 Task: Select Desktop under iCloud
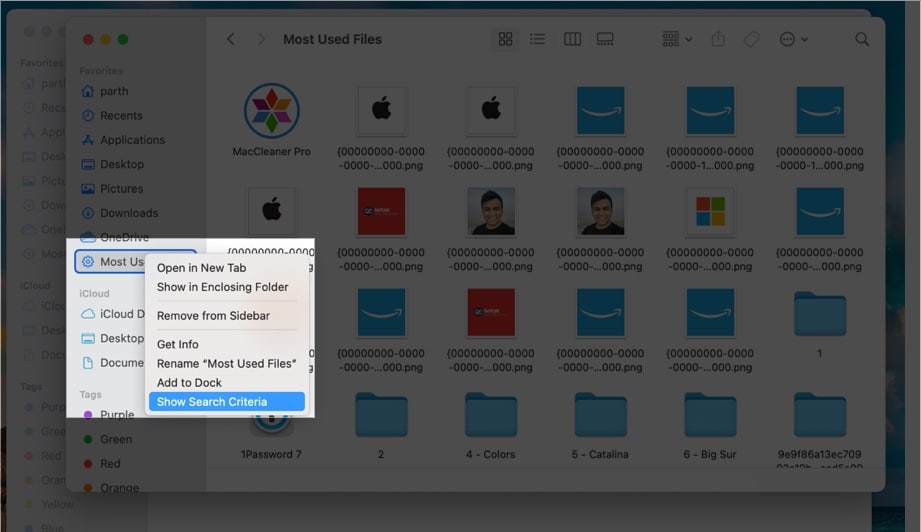[x=112, y=338]
